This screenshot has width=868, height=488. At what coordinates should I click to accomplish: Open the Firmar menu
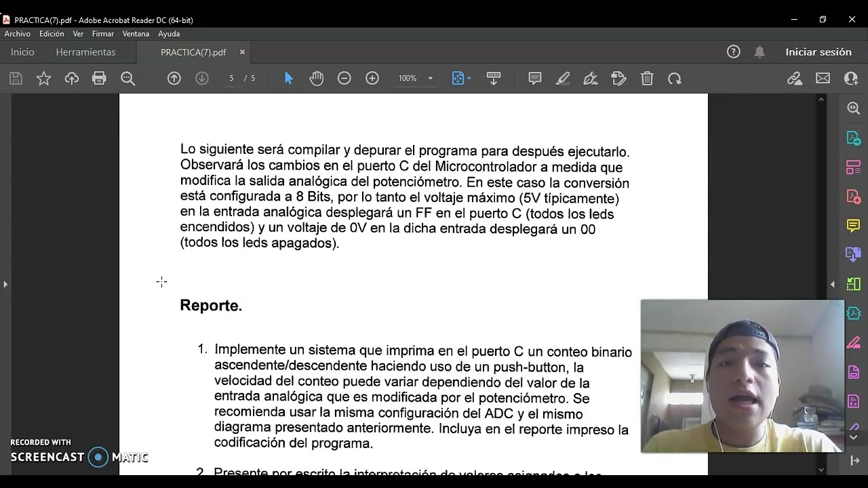103,34
